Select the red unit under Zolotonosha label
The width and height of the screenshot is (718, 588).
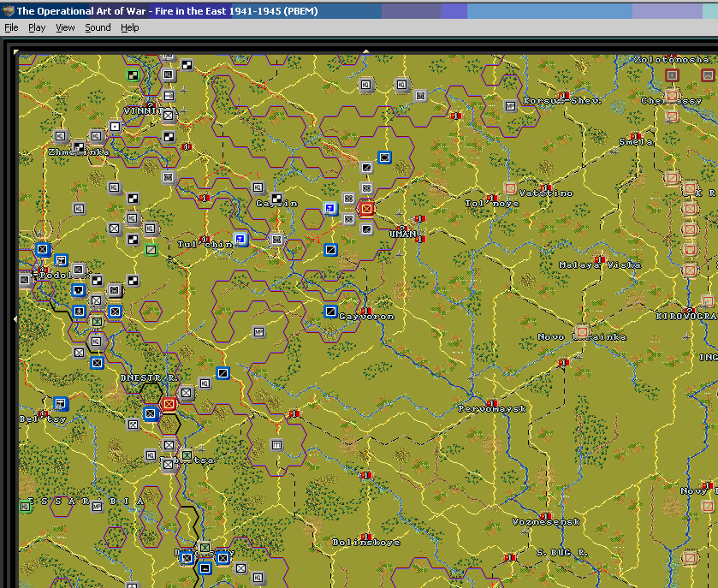pyautogui.click(x=672, y=74)
